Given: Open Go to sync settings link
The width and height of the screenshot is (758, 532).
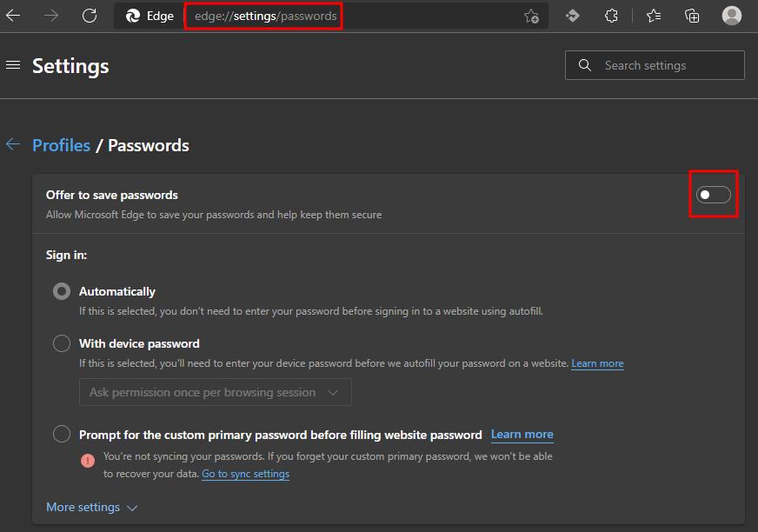Looking at the screenshot, I should click(x=246, y=474).
